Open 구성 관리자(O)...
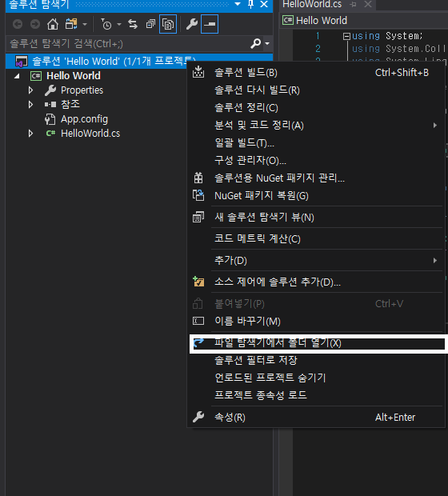Viewport: 448px width, 496px height. (x=316, y=160)
